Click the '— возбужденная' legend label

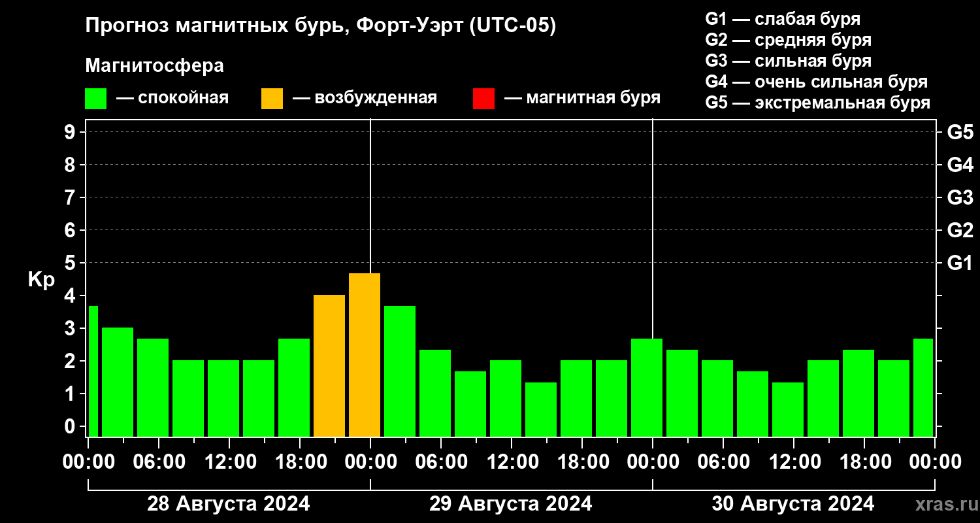[x=365, y=98]
